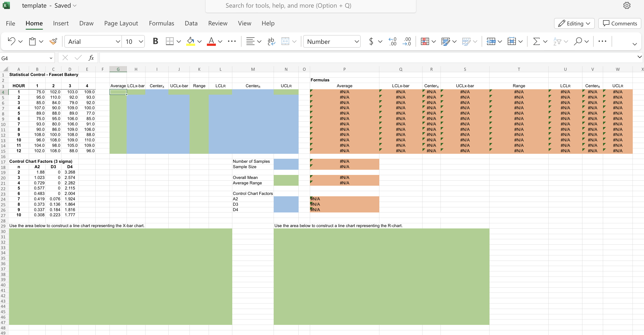644x335 pixels.
Task: Click the Conditional Formatting icon
Action: point(425,41)
